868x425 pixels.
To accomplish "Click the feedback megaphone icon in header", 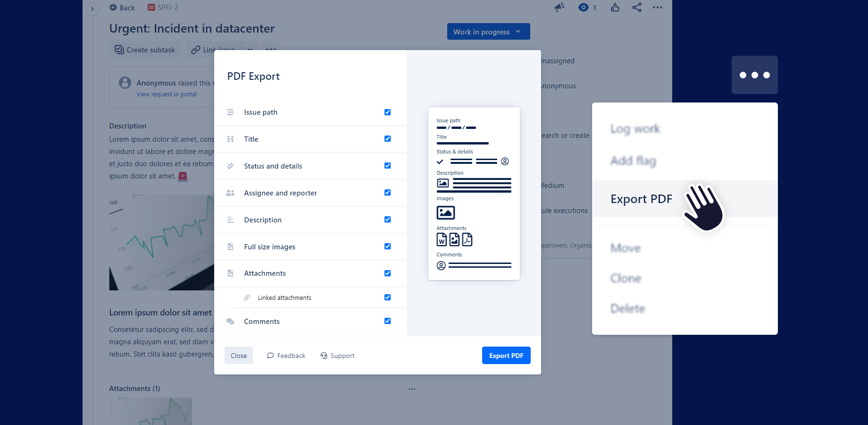I will pyautogui.click(x=559, y=8).
